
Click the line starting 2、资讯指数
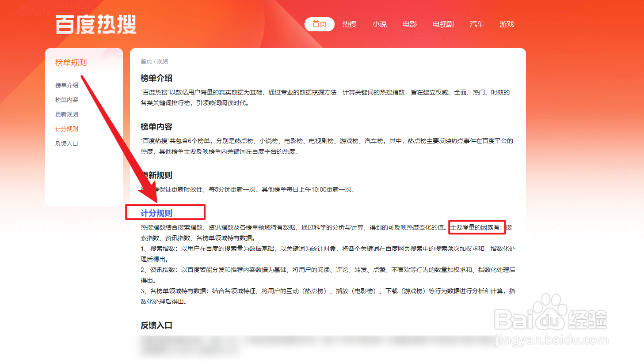328,275
